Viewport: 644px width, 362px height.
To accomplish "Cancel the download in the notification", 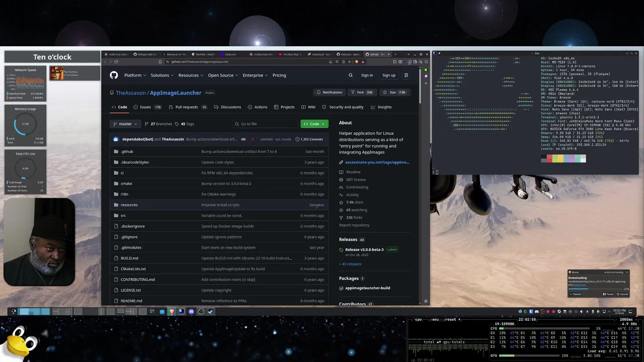I will 622,294.
